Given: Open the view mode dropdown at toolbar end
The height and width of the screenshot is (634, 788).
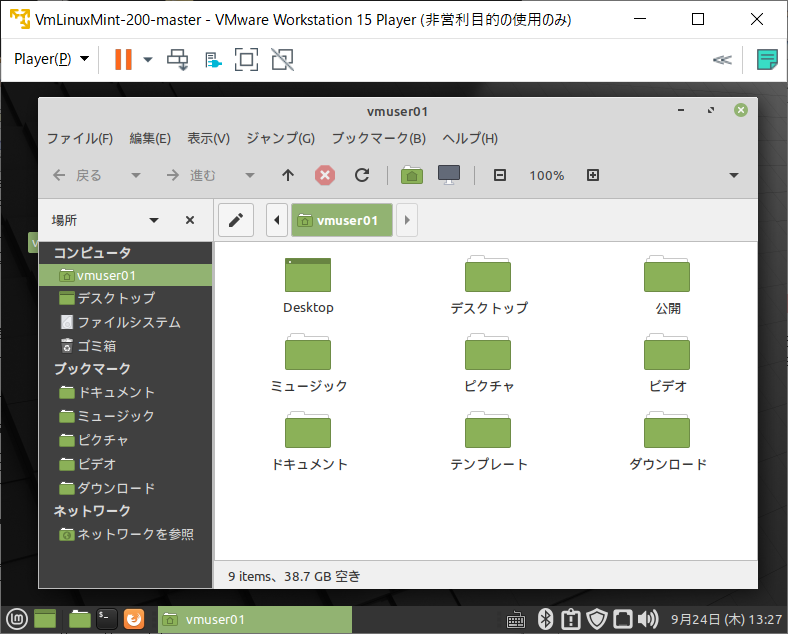Looking at the screenshot, I should [x=734, y=175].
